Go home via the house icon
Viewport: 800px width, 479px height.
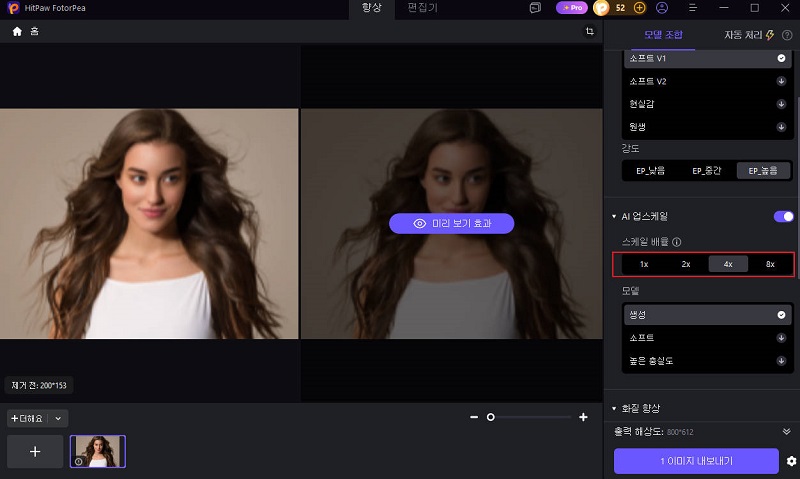point(17,32)
